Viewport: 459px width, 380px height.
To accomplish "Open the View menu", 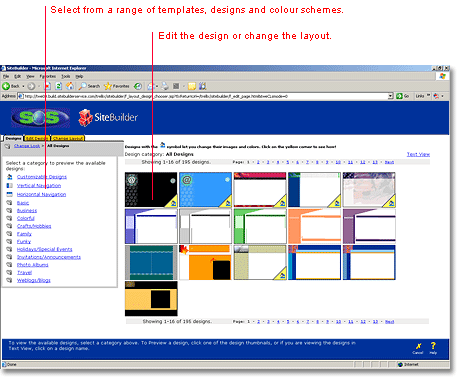I will (30, 76).
